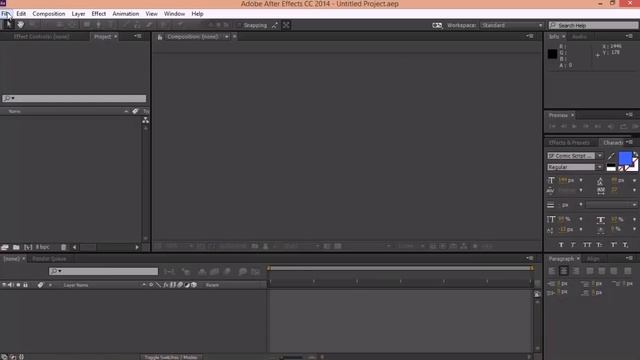The width and height of the screenshot is (640, 360).
Task: Align paragraph text center
Action: 564,271
